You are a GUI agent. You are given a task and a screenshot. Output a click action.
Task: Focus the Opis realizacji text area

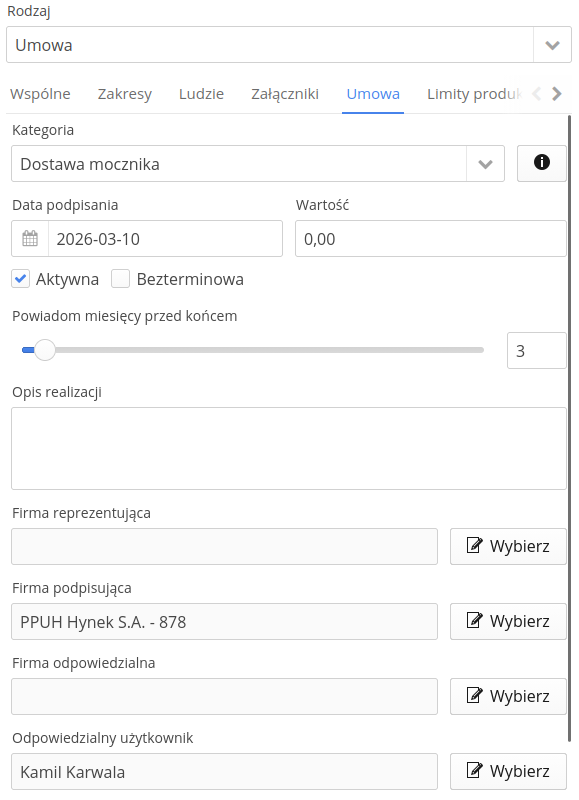coord(289,448)
